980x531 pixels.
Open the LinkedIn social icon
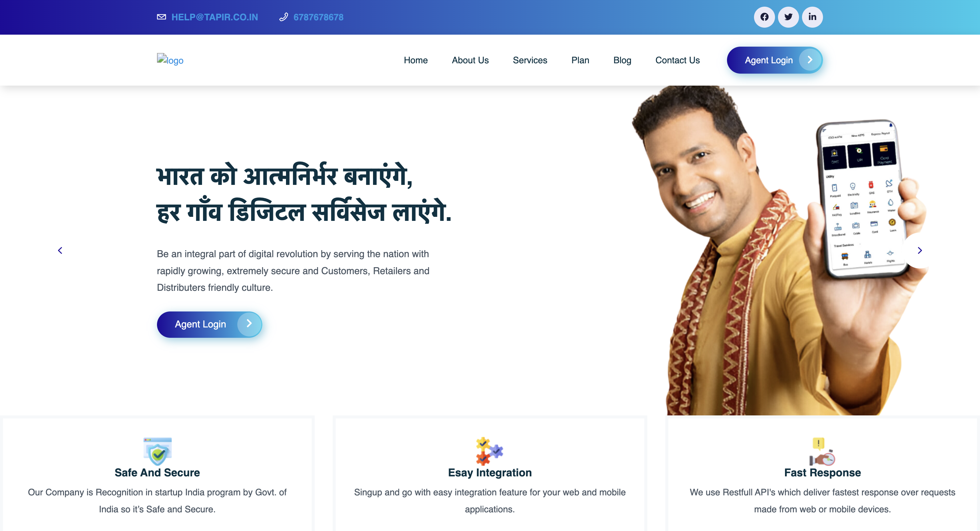(x=812, y=17)
